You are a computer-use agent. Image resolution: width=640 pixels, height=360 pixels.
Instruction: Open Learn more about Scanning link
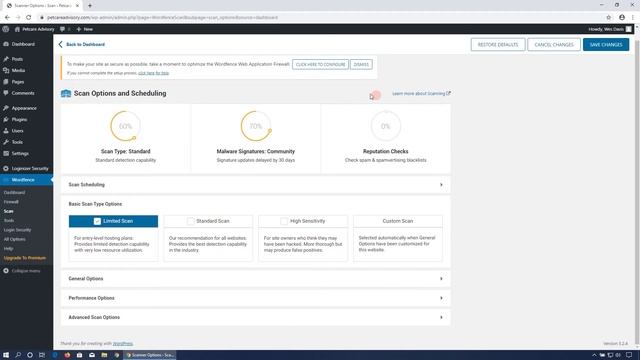(421, 93)
